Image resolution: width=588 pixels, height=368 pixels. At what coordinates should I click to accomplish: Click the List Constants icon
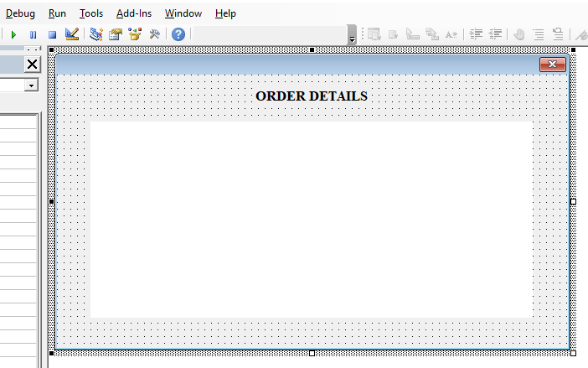coord(394,35)
